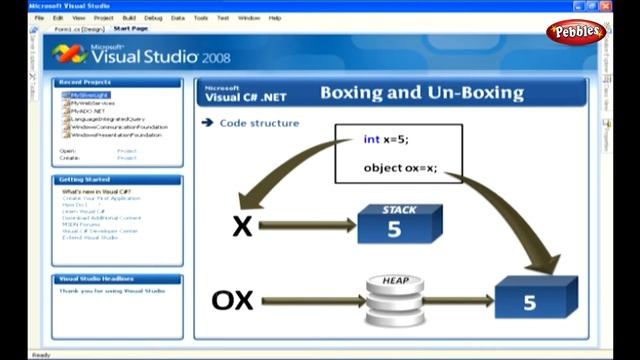The height and width of the screenshot is (360, 640).
Task: Click the 'Code structure' heading text
Action: tap(259, 123)
